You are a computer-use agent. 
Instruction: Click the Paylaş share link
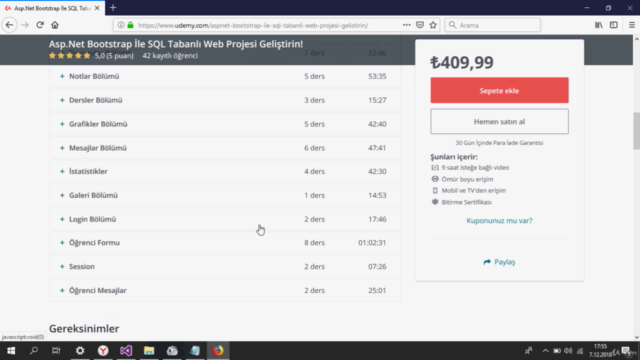pyautogui.click(x=499, y=262)
